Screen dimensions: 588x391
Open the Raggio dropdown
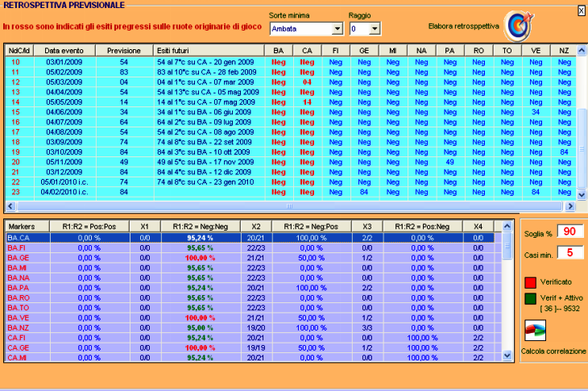click(375, 28)
